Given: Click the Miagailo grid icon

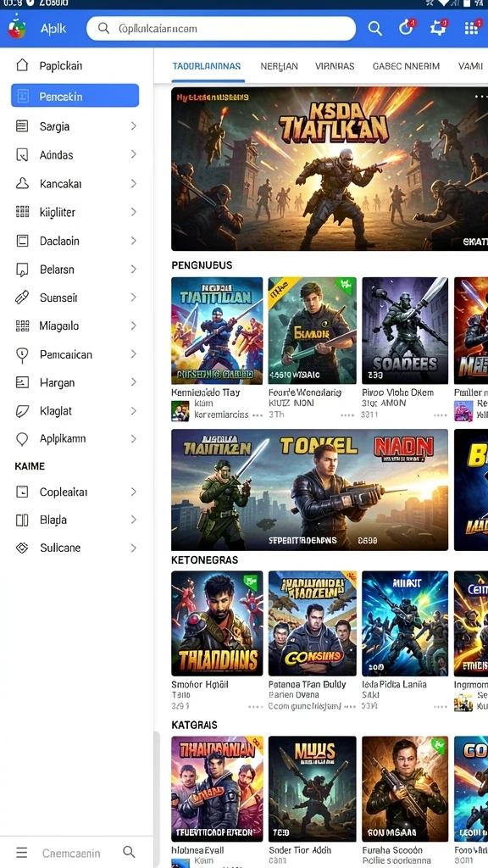Looking at the screenshot, I should pos(22,326).
